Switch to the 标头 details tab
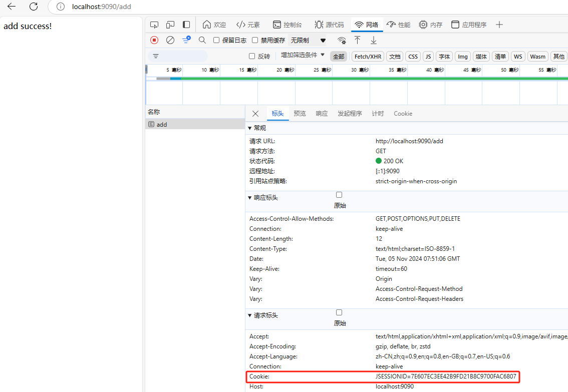This screenshot has width=568, height=392. click(x=278, y=114)
